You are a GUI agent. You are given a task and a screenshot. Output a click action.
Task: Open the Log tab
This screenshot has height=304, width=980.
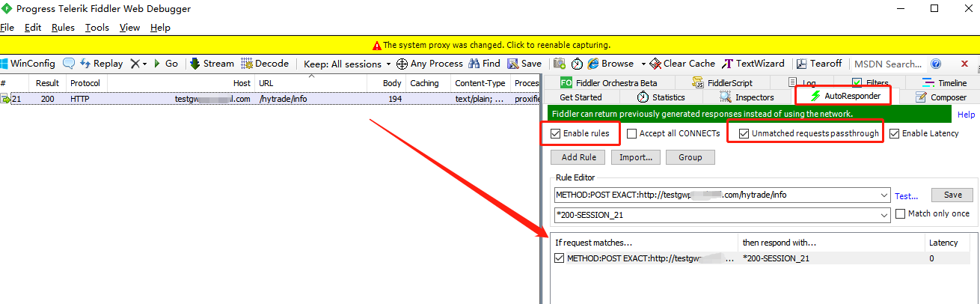(803, 83)
